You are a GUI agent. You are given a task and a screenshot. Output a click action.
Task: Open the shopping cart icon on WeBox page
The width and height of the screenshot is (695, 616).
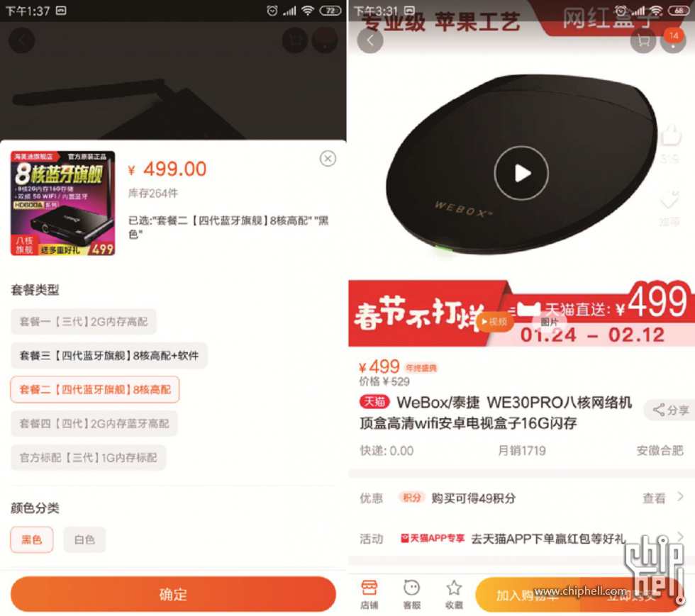point(643,41)
